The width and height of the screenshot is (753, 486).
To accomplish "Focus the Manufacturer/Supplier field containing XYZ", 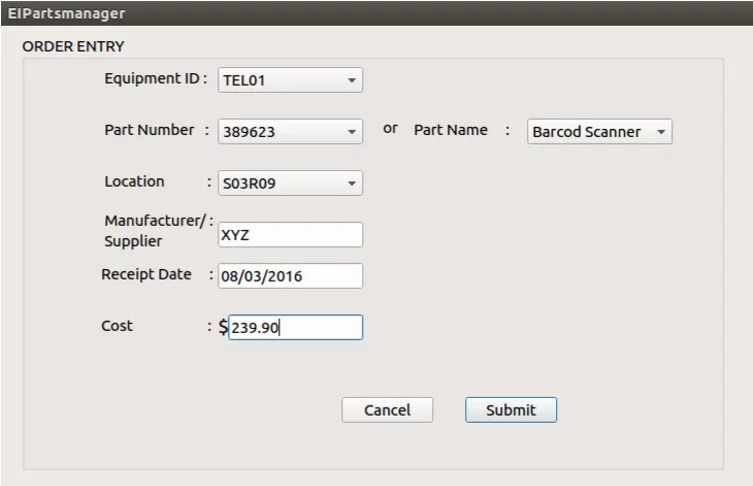I will pyautogui.click(x=291, y=235).
